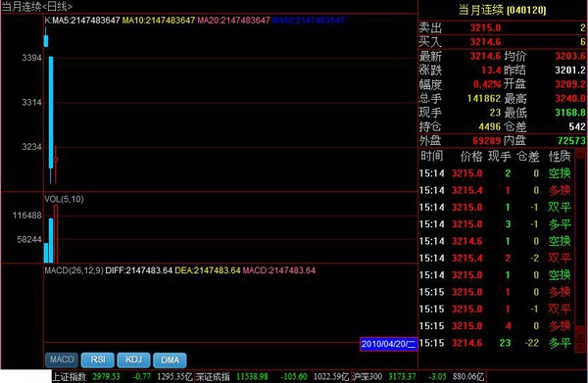This screenshot has width=588, height=383.
Task: Click the 时间 column header
Action: (x=431, y=156)
